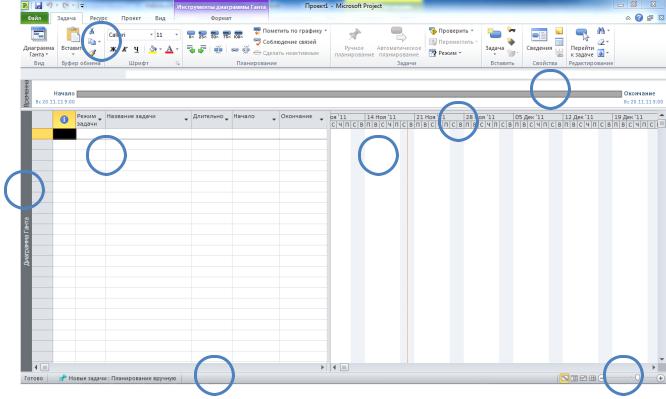Click the Clear eraser icon
Image resolution: width=666 pixels, height=399 pixels.
point(601,42)
